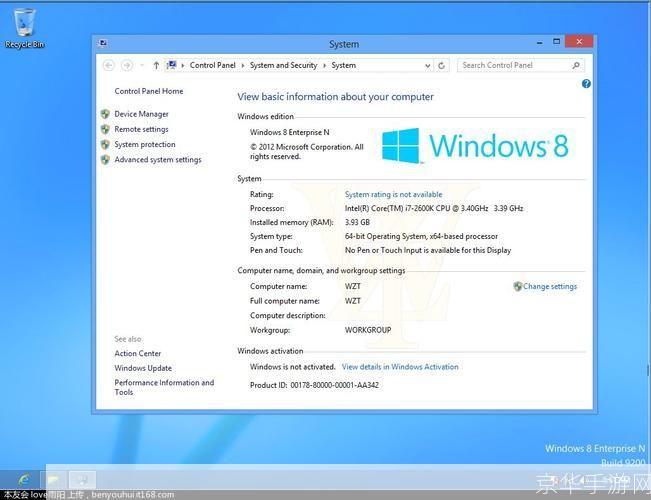Open File Explorer from taskbar
The image size is (651, 500).
pyautogui.click(x=54, y=480)
